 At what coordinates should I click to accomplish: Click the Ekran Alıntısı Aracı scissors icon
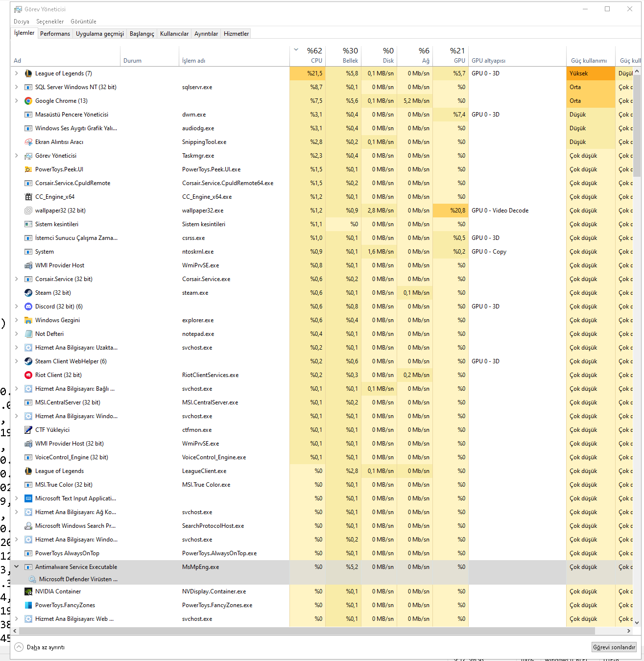(x=28, y=142)
